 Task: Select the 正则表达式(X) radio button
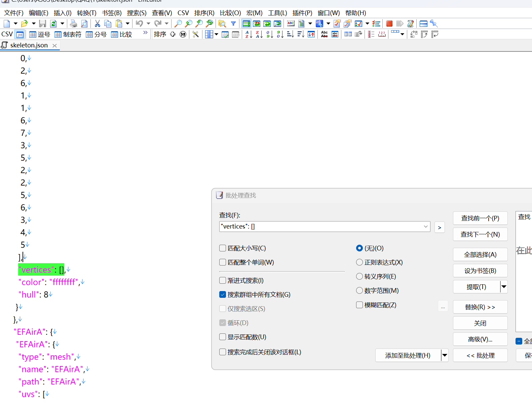pos(359,262)
